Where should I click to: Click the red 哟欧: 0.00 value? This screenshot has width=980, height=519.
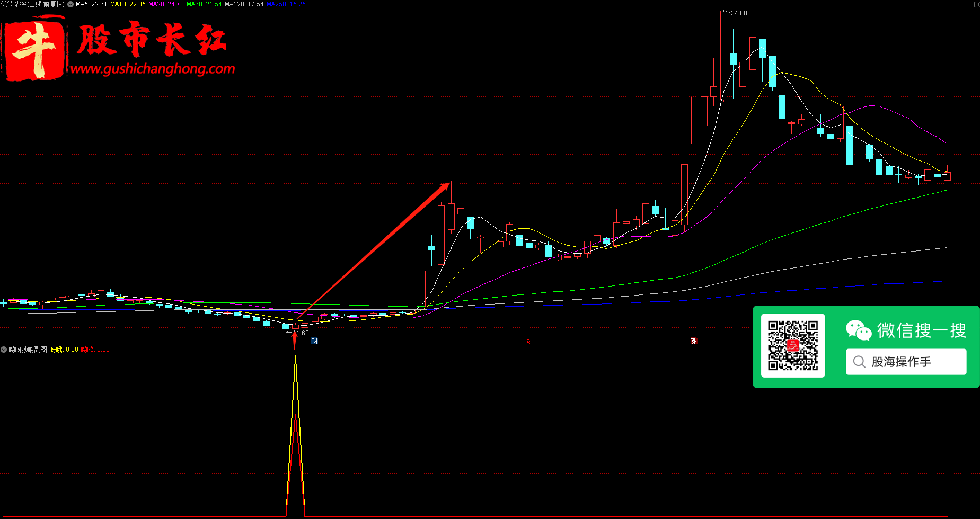(x=95, y=350)
